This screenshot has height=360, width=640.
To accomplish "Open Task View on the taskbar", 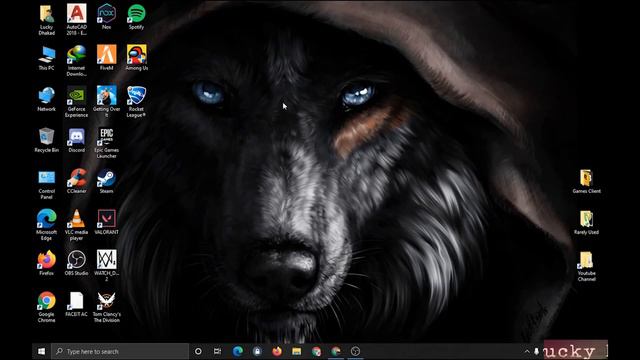I will point(218,351).
